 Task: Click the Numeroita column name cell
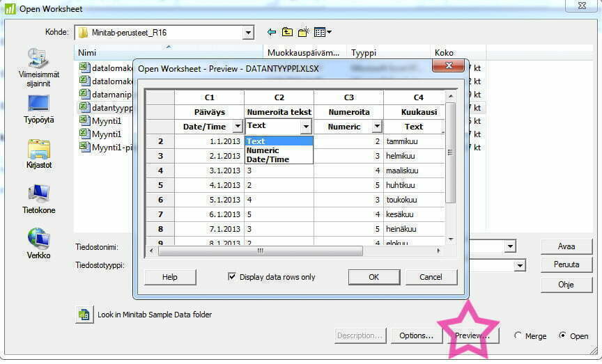348,112
